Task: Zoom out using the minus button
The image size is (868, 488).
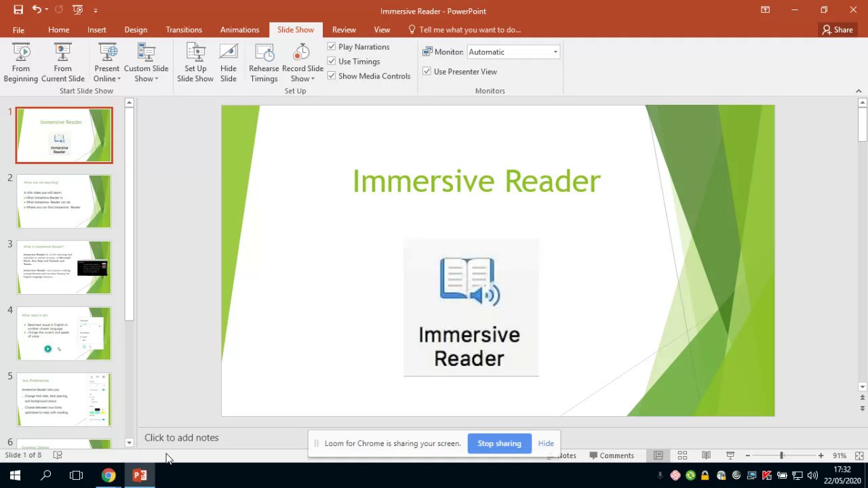Action: pos(747,455)
